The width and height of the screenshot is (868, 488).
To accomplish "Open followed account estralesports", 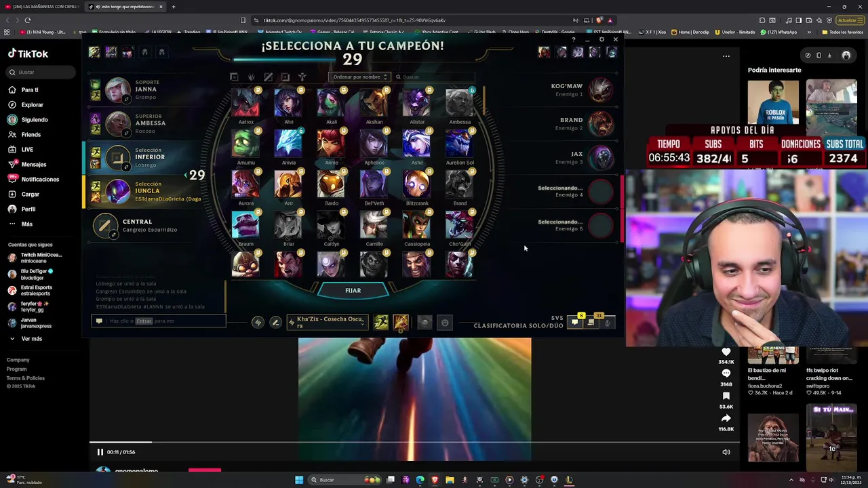I will [x=31, y=290].
